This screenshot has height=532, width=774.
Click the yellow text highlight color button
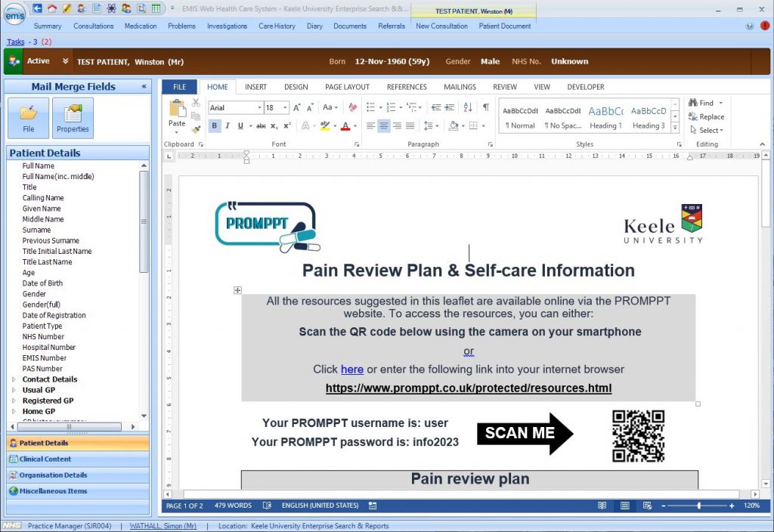[324, 126]
